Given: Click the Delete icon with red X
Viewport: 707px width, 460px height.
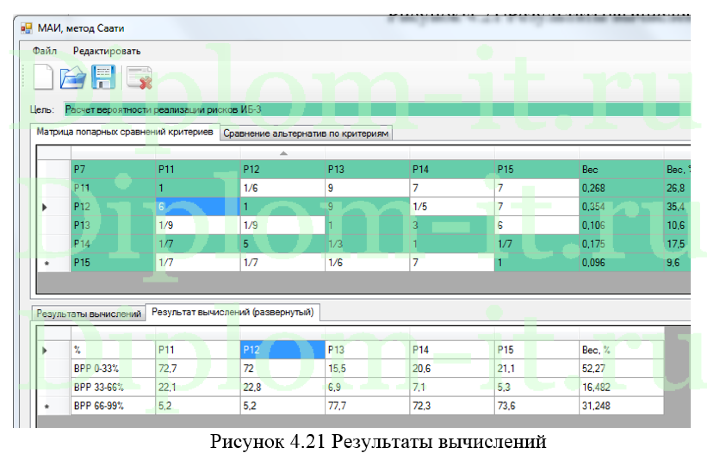Looking at the screenshot, I should [138, 77].
